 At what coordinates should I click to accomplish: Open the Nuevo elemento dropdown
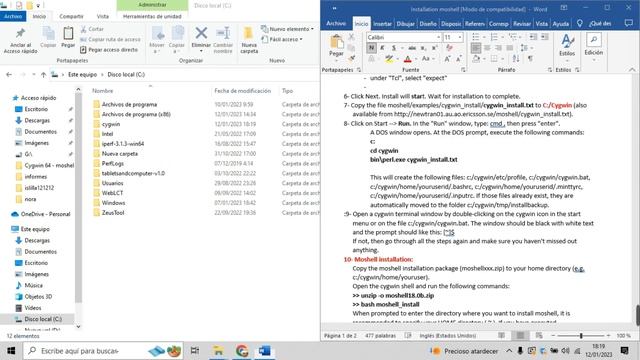287,29
